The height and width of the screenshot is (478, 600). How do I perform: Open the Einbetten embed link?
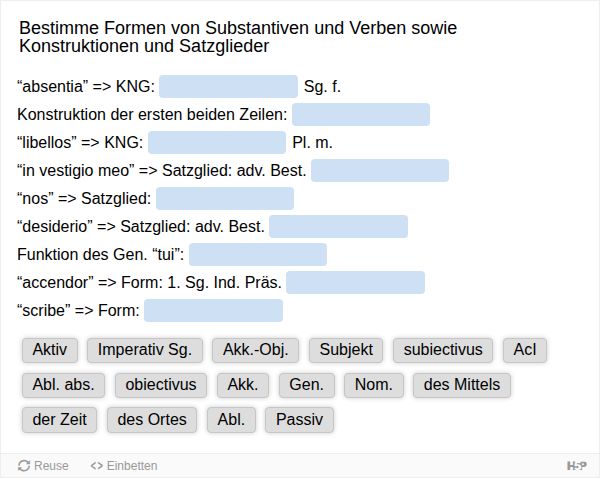(124, 465)
